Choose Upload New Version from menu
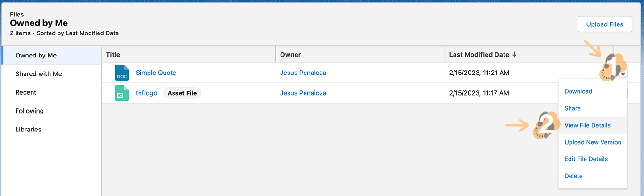 (593, 142)
